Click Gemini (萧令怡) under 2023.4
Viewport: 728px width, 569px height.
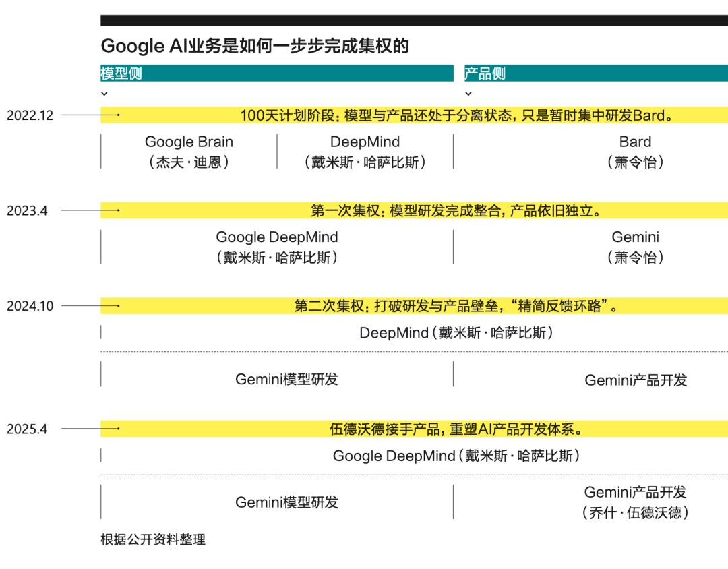(635, 247)
